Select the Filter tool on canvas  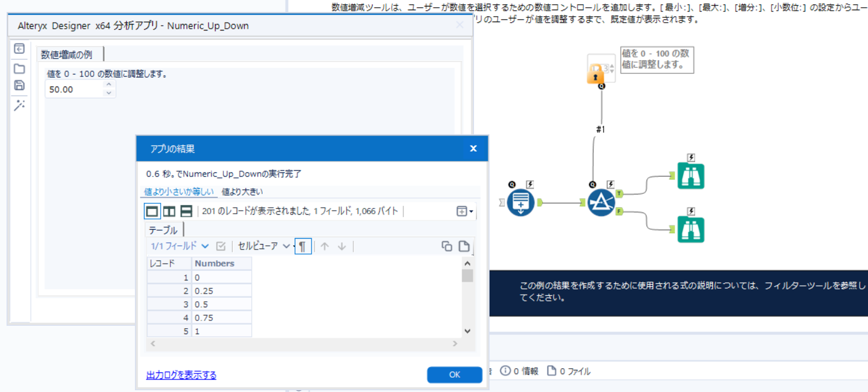coord(601,203)
